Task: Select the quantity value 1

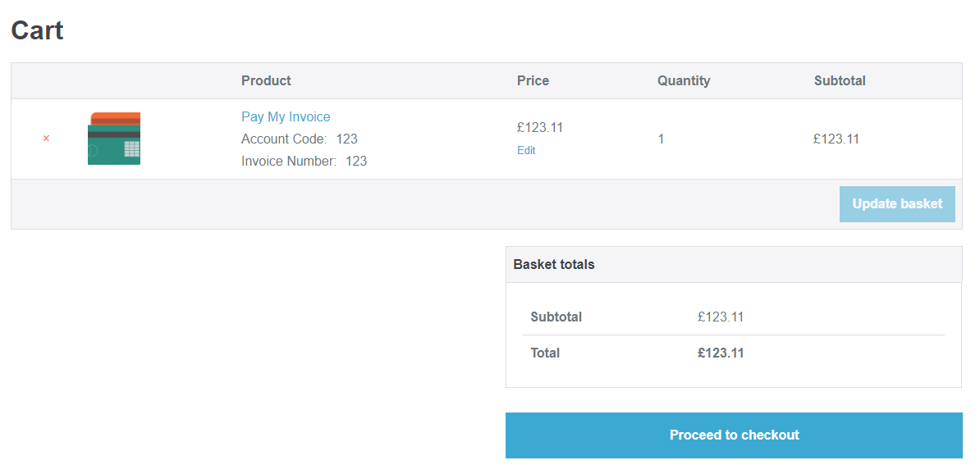Action: coord(662,139)
